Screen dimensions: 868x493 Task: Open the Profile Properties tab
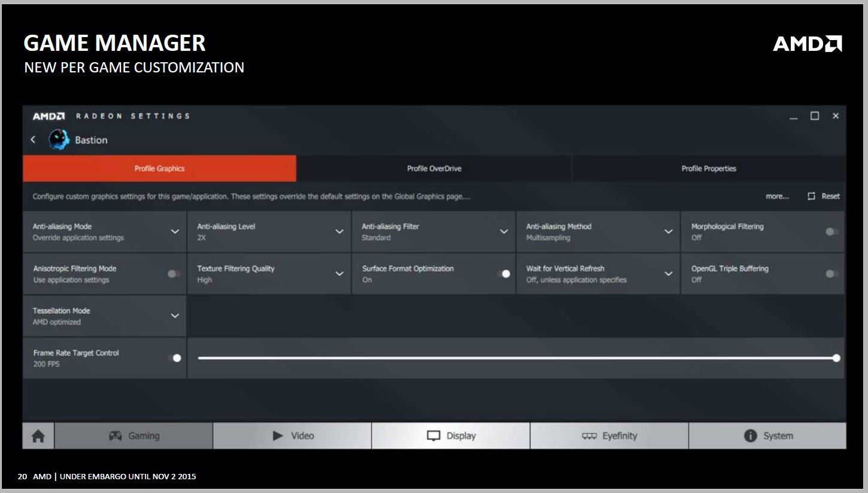click(x=709, y=169)
